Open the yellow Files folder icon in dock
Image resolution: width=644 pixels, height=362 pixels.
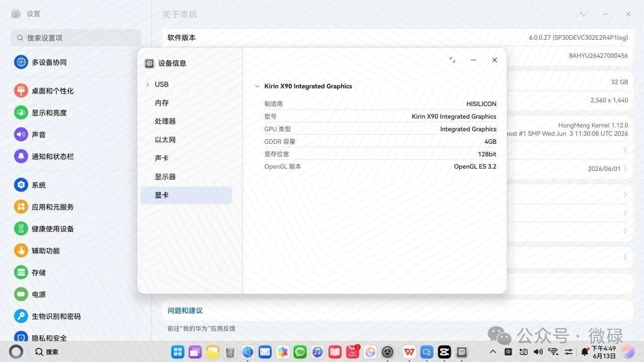click(212, 352)
